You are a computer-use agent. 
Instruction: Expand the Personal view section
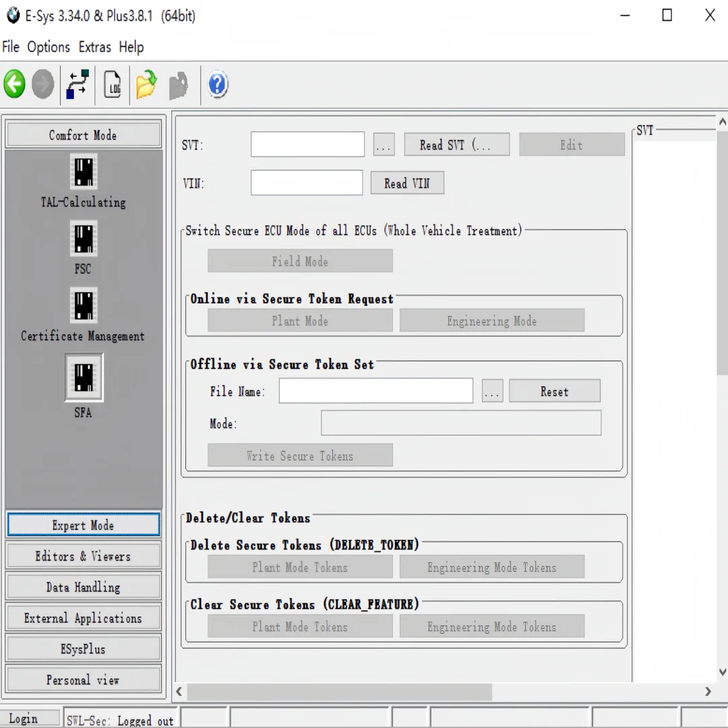point(84,679)
